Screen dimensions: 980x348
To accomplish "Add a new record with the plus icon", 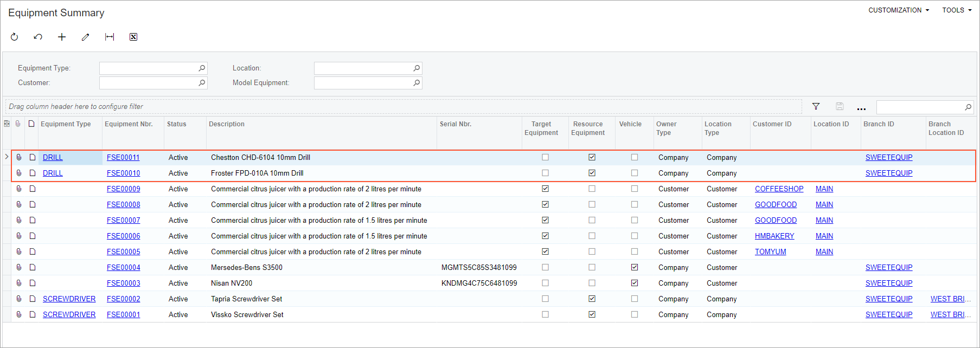I will pos(62,37).
